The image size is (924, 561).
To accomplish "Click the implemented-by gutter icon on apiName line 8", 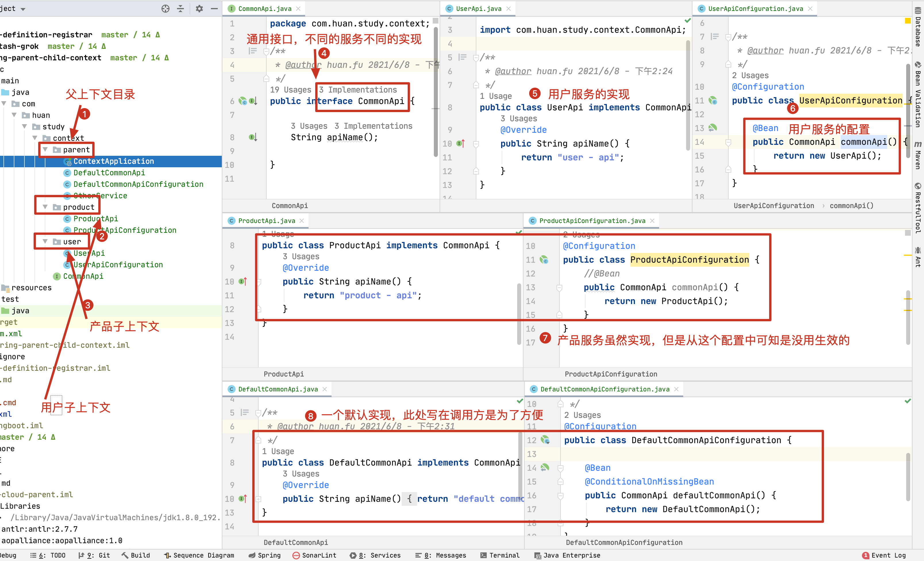I will click(x=253, y=137).
